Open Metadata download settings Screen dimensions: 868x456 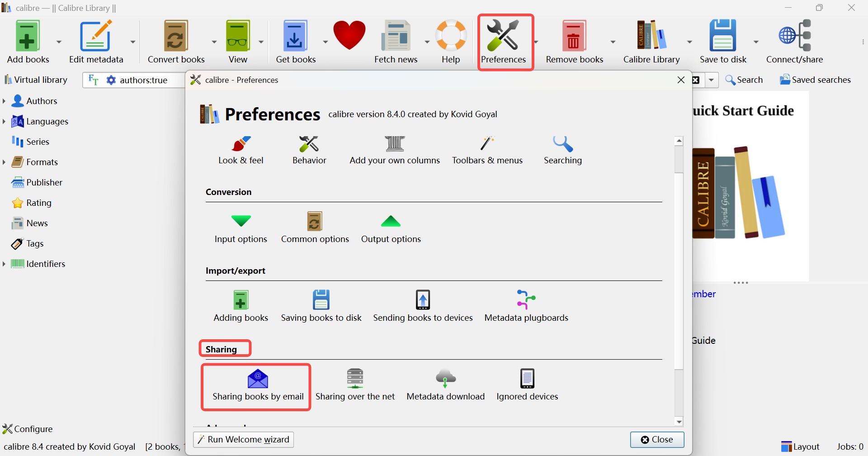pyautogui.click(x=446, y=385)
